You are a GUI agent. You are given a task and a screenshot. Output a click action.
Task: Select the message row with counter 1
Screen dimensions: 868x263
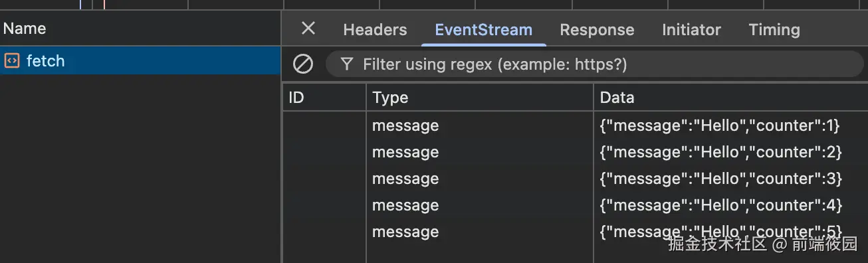point(576,126)
